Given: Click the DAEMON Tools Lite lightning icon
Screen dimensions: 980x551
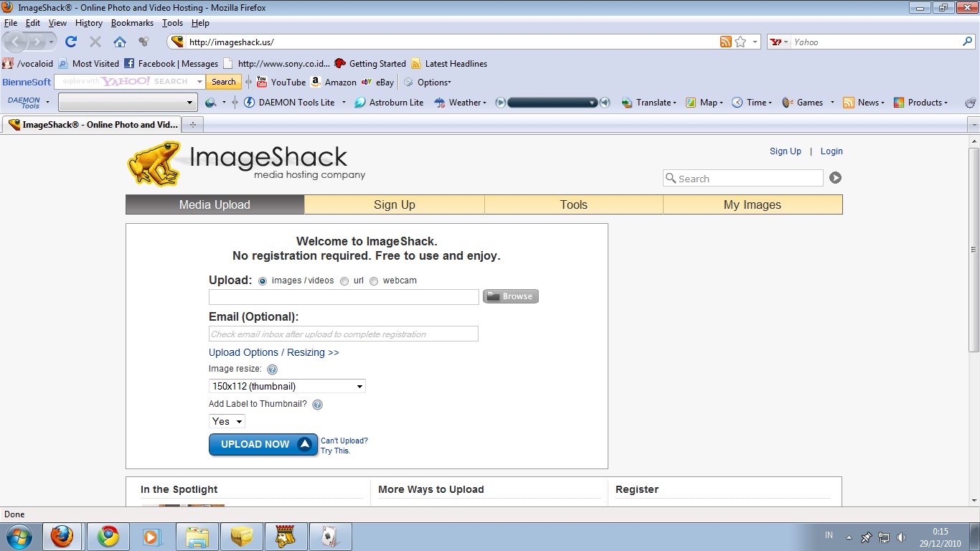Looking at the screenshot, I should (x=250, y=103).
